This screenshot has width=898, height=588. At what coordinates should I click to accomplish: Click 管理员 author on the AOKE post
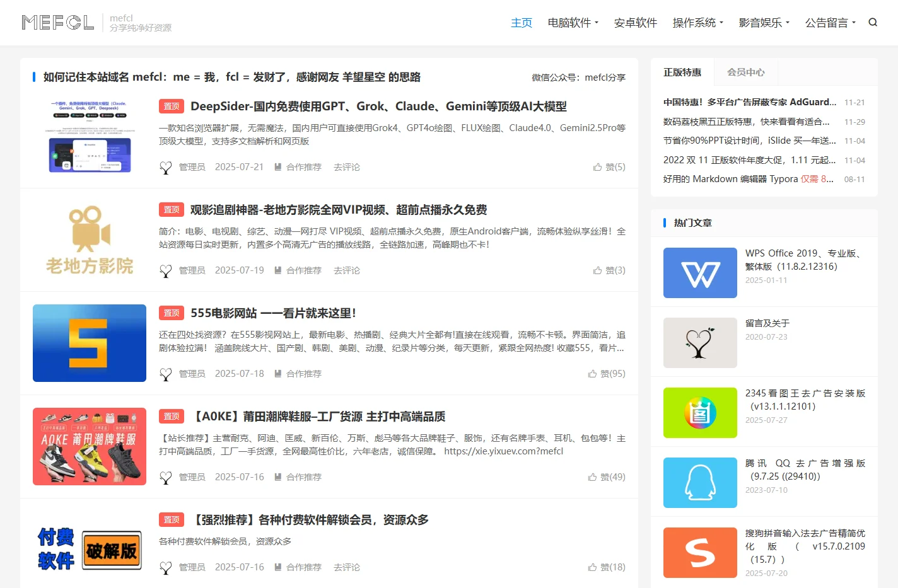pyautogui.click(x=192, y=477)
